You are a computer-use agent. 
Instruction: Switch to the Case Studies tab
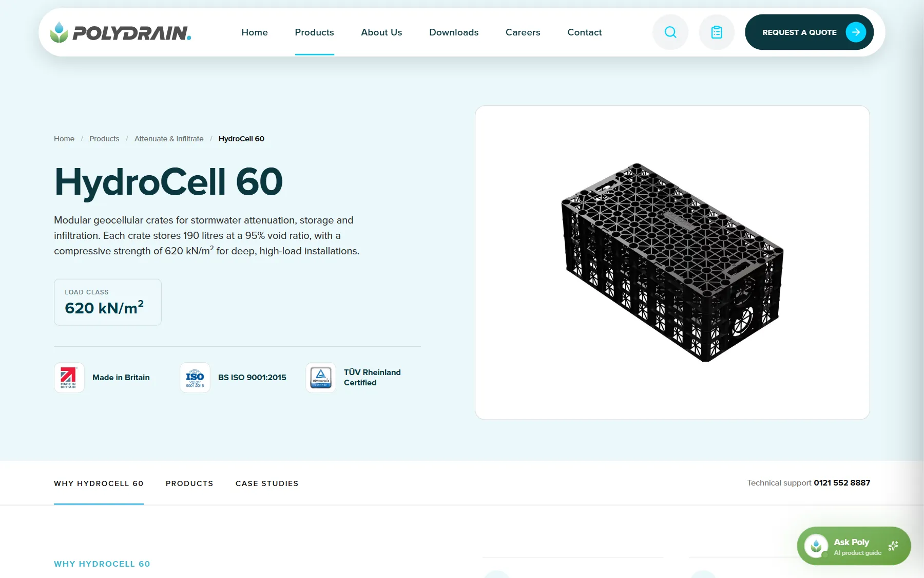pyautogui.click(x=267, y=483)
